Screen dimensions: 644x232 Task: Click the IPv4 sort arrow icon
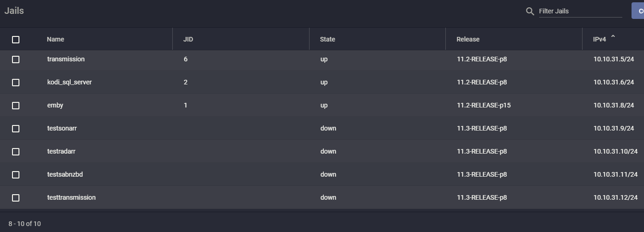(x=613, y=37)
